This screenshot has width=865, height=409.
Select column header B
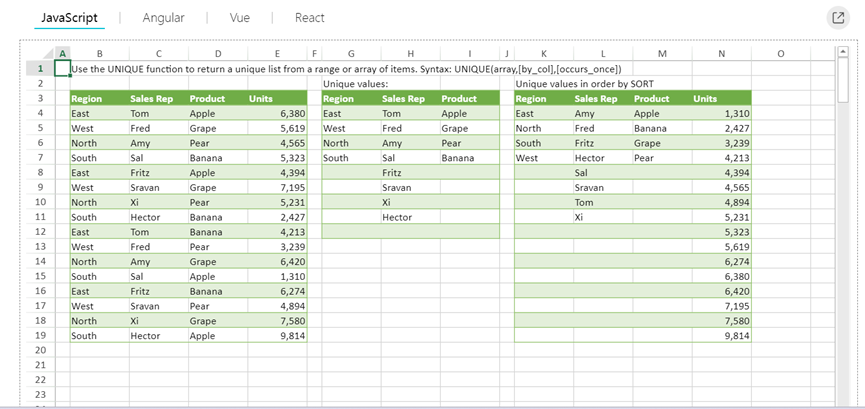pyautogui.click(x=100, y=54)
